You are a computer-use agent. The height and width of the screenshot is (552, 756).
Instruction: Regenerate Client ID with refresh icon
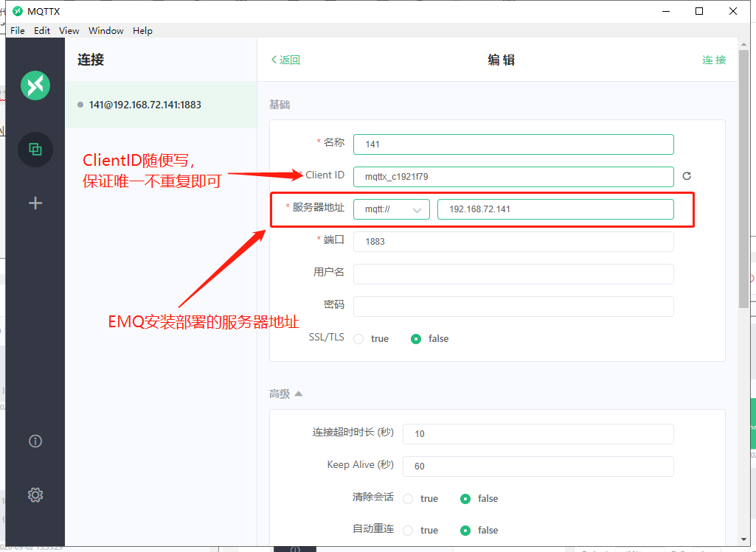(687, 176)
